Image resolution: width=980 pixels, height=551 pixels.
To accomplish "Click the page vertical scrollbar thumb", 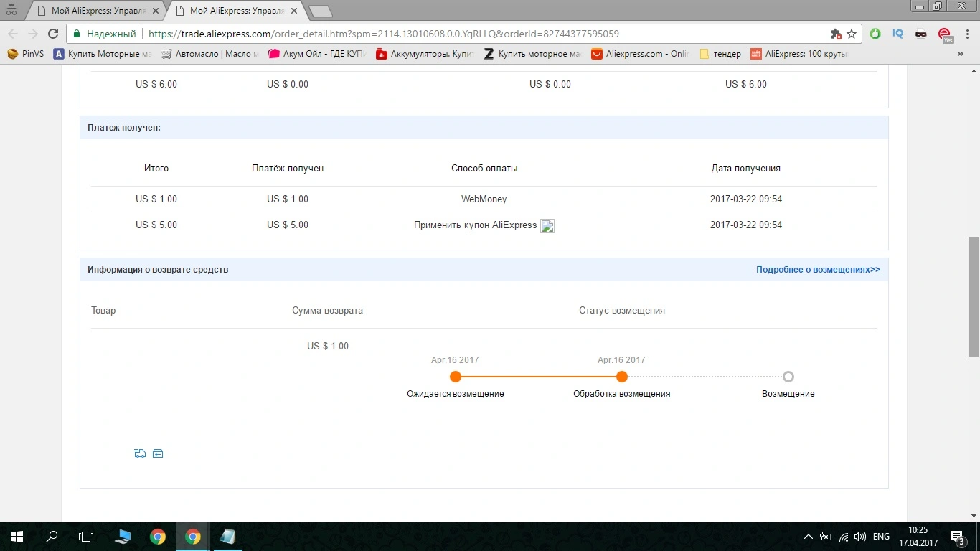I will click(x=974, y=297).
